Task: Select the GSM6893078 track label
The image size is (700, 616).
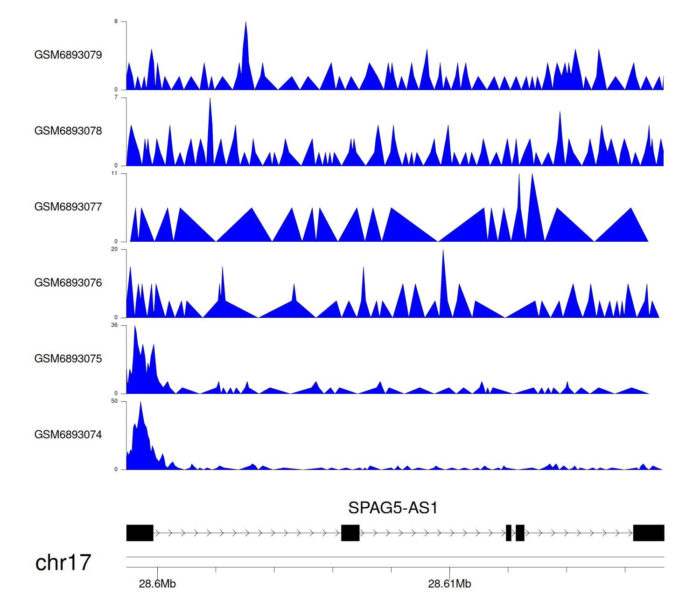Action: click(68, 131)
